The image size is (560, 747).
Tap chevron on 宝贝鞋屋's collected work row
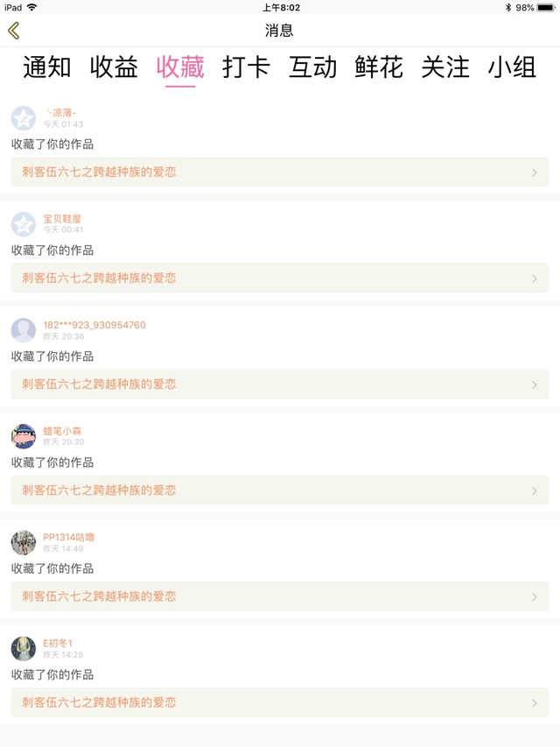click(x=535, y=278)
